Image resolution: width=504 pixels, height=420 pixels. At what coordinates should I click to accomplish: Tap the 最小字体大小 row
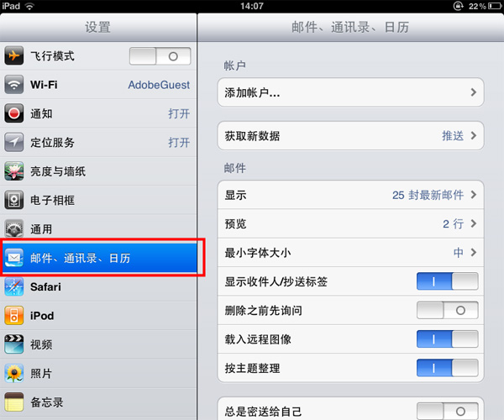[350, 253]
